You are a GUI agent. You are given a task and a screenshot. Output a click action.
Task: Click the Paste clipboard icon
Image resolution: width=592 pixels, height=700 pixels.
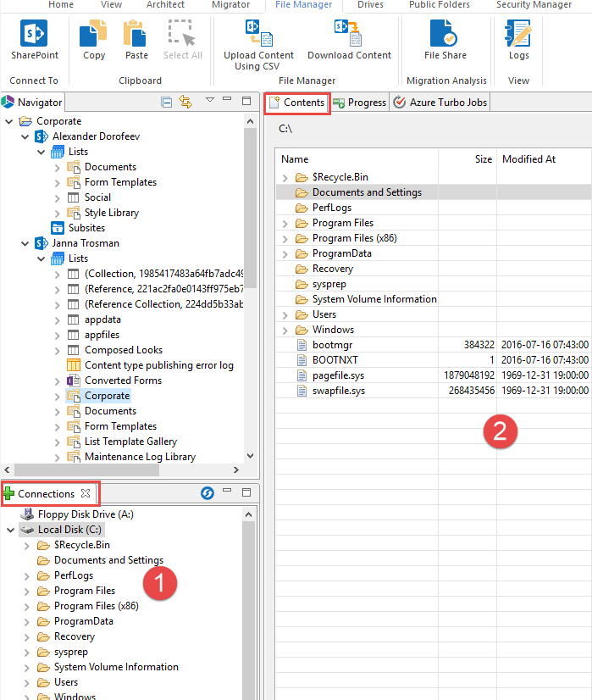click(136, 34)
